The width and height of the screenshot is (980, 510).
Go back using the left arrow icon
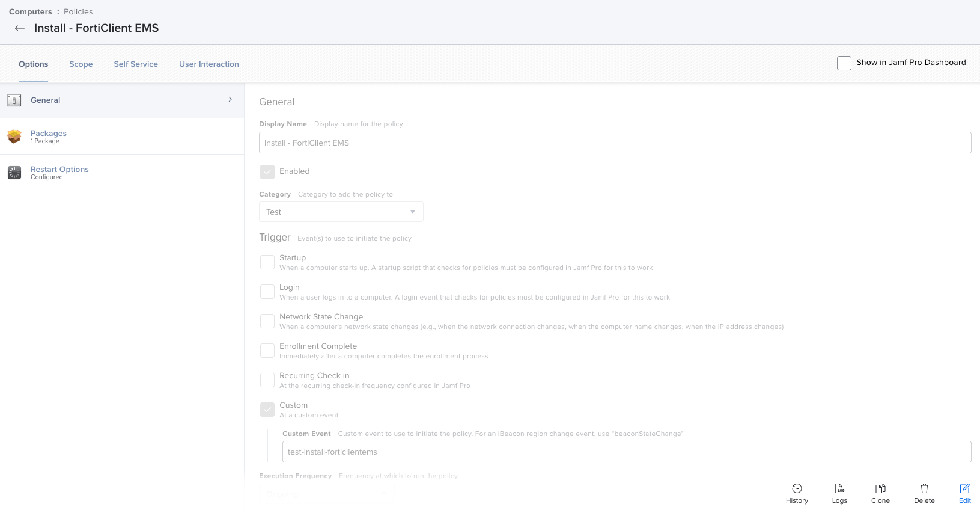point(20,28)
